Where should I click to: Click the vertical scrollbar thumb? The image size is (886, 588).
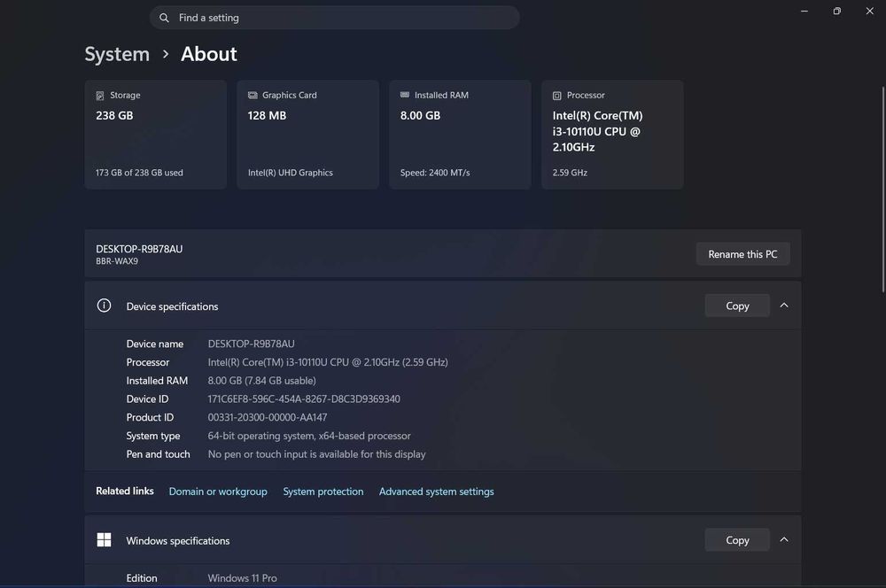(882, 190)
